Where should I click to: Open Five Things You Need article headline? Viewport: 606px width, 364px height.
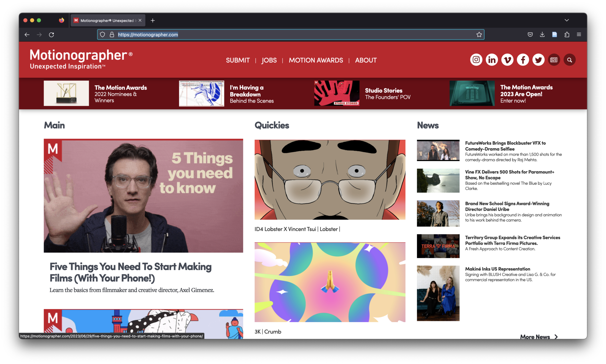(130, 272)
